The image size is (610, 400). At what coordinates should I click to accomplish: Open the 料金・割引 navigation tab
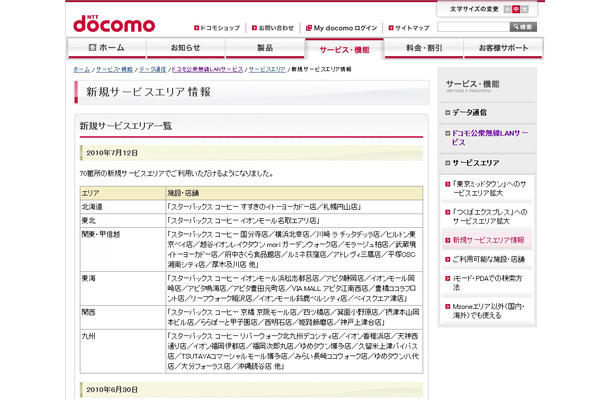point(424,48)
